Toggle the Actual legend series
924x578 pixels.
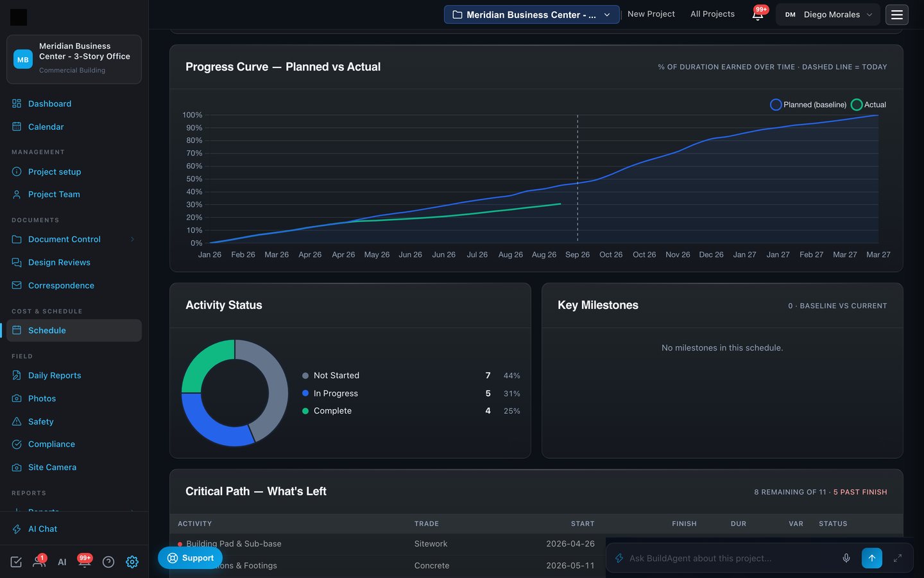(869, 105)
